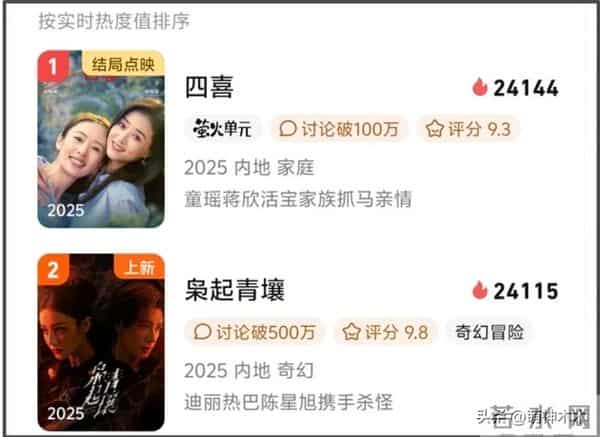Click the 童瑶蒋欣活宝家族抓马亲情 description
The image size is (600, 437).
(x=298, y=199)
